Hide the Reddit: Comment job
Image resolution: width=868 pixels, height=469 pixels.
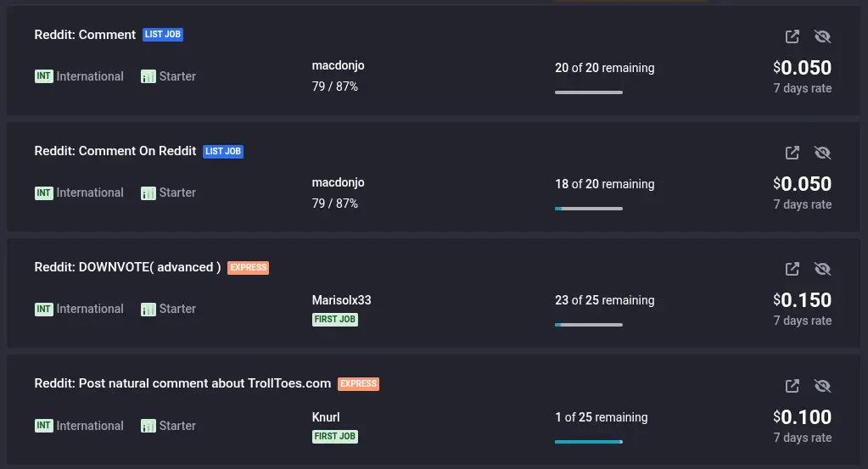821,36
